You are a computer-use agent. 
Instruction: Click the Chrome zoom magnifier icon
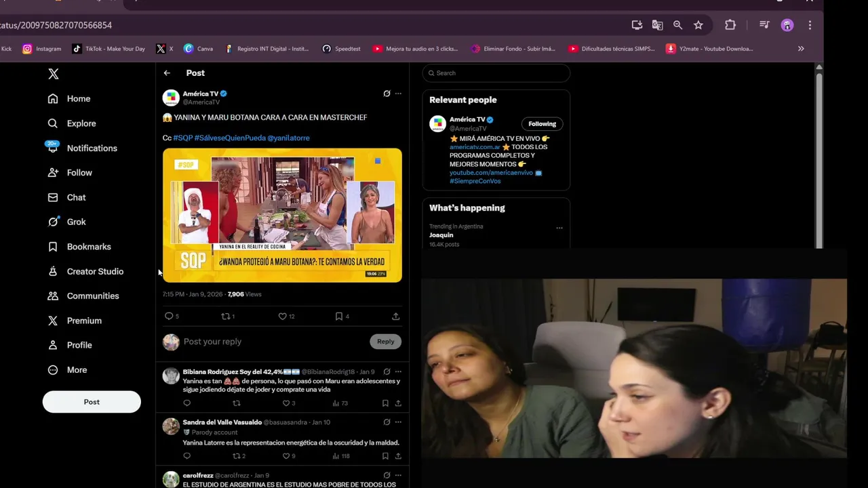677,25
